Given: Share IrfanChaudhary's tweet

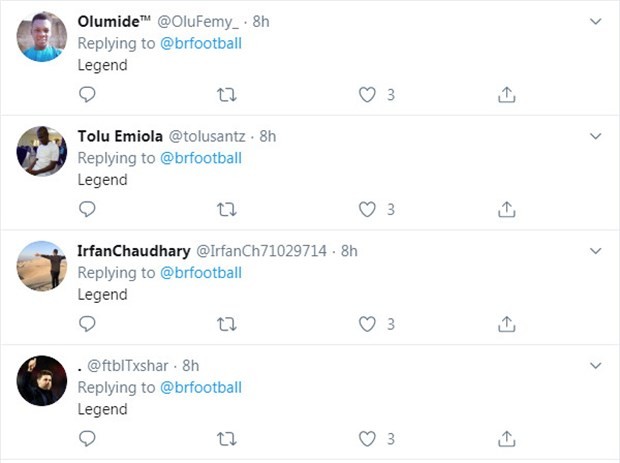Looking at the screenshot, I should 507,324.
